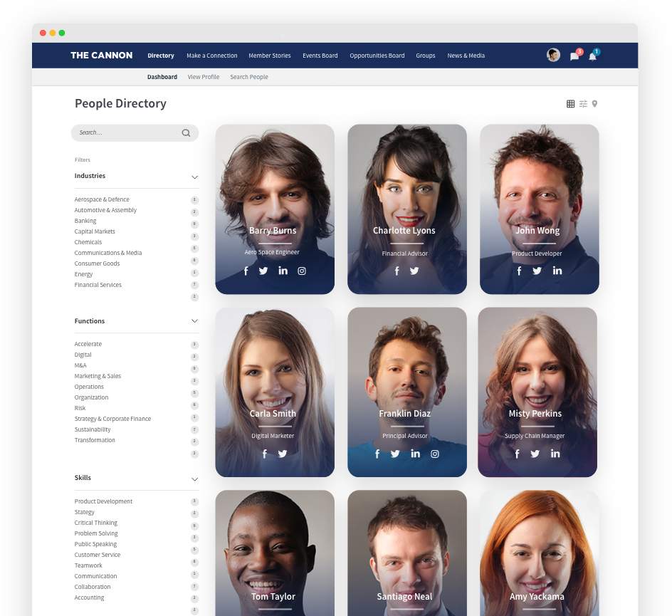Click THE CANNON logo
Viewport: 672px width, 616px height.
click(x=102, y=56)
